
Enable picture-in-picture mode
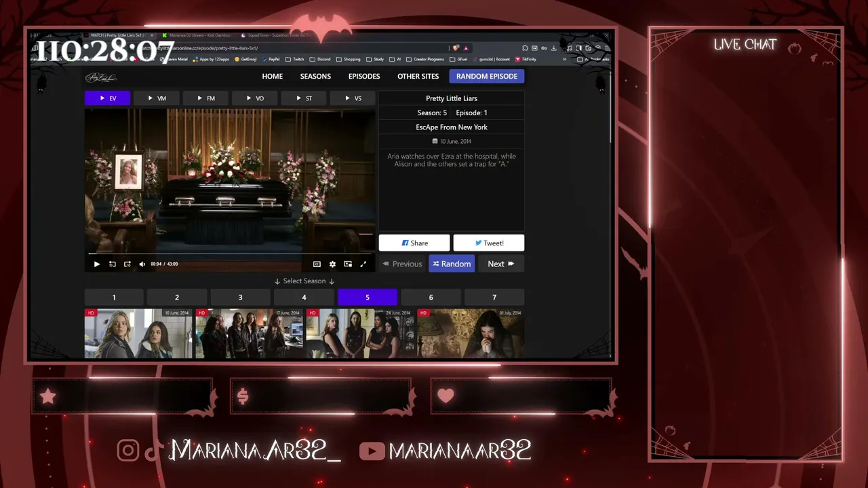coord(348,264)
